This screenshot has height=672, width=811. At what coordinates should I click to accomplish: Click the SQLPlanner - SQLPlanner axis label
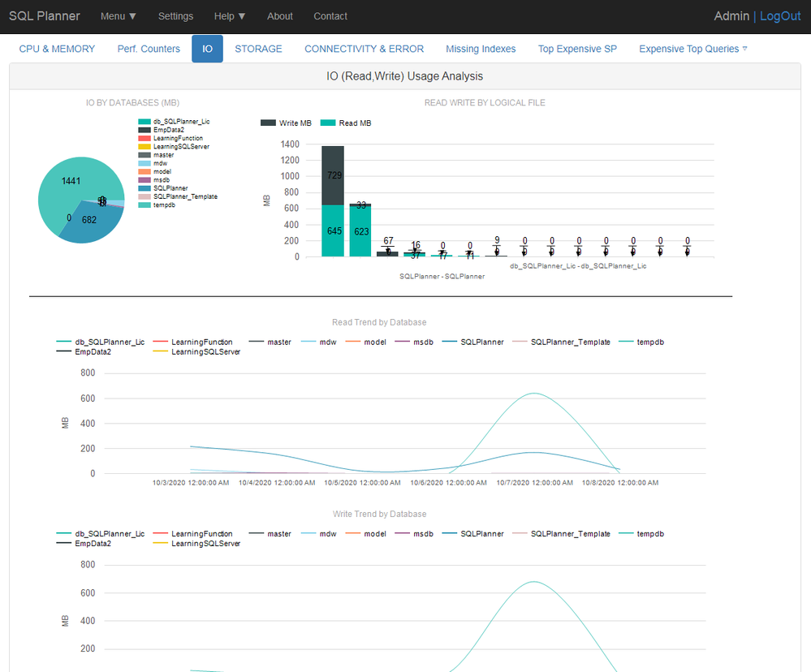click(x=442, y=277)
